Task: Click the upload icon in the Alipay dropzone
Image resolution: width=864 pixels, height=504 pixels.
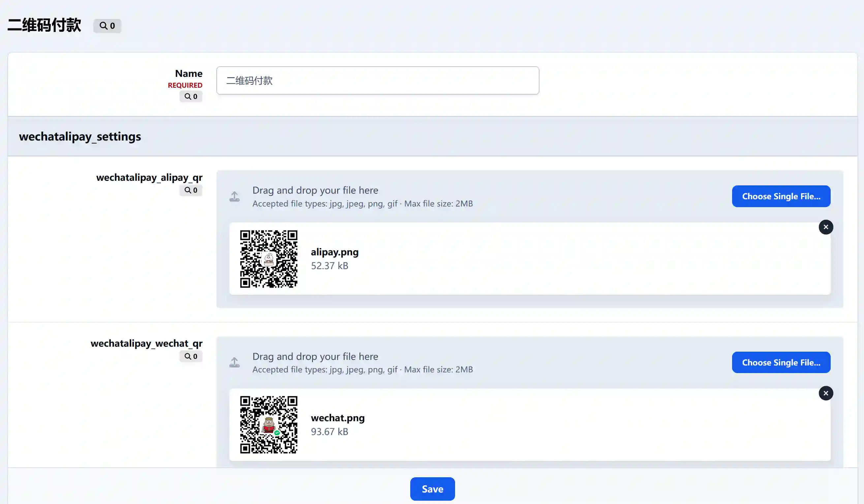Action: 234,197
